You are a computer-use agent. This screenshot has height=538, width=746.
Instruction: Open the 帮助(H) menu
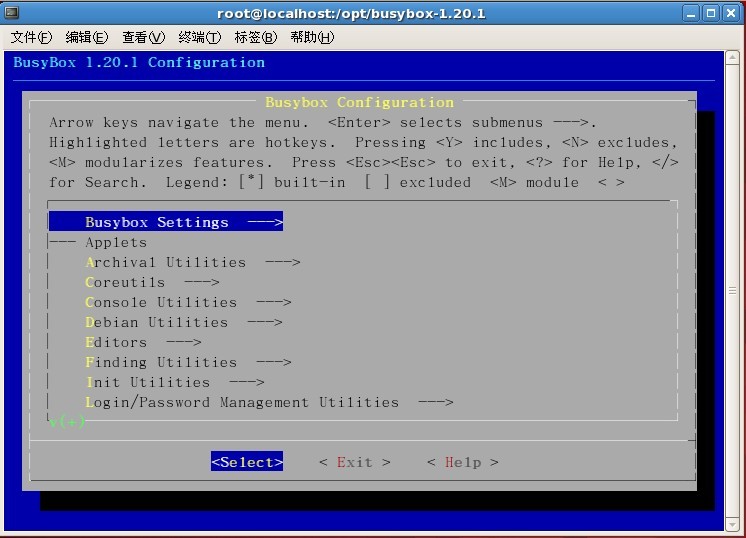pos(312,37)
